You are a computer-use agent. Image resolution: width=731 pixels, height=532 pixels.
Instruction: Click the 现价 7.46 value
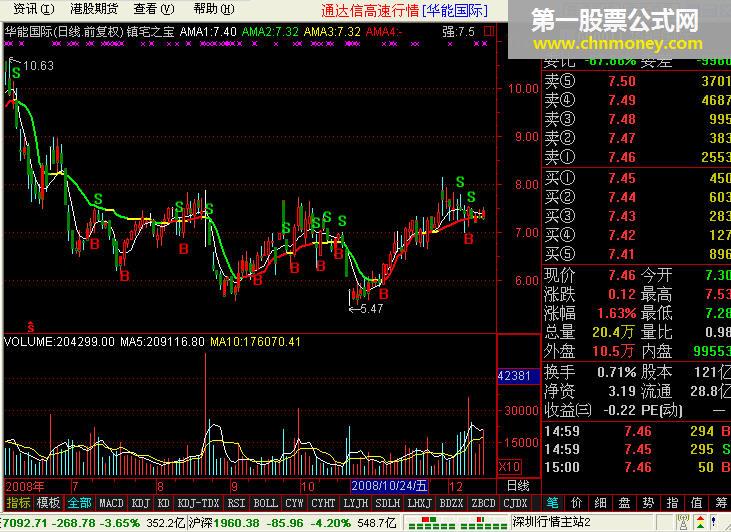[622, 275]
